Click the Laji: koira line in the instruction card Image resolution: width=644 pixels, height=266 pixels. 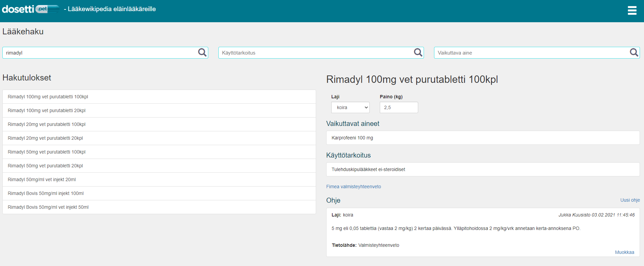coord(342,215)
